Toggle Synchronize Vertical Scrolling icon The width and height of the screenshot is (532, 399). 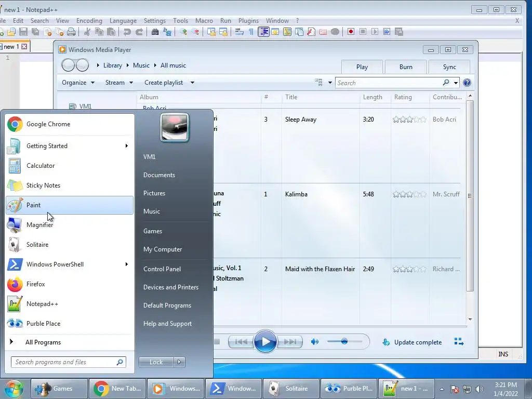211,32
